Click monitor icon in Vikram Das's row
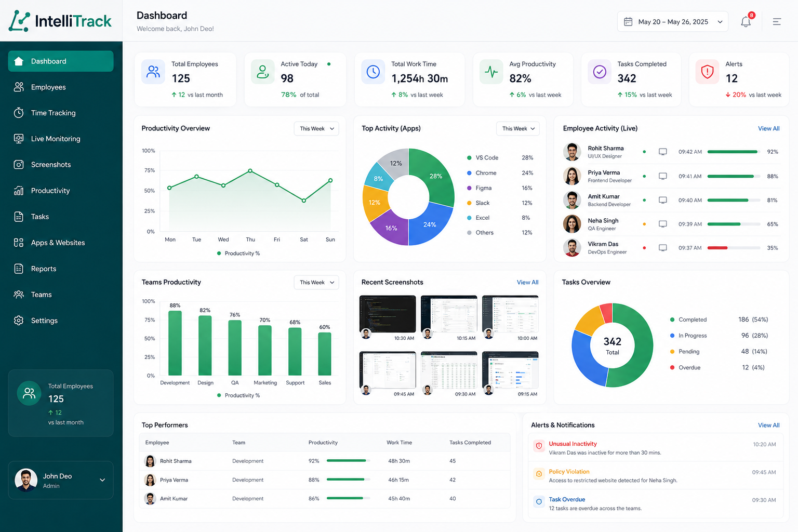 [663, 248]
